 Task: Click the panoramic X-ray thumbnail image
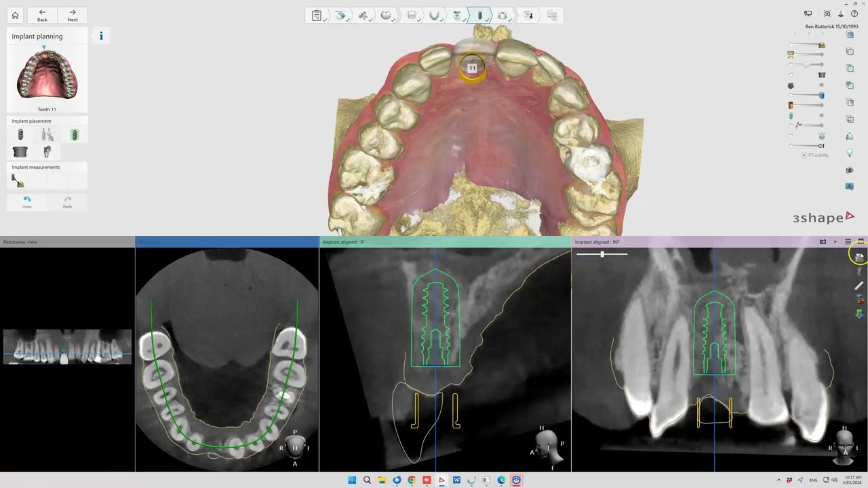[x=67, y=347]
